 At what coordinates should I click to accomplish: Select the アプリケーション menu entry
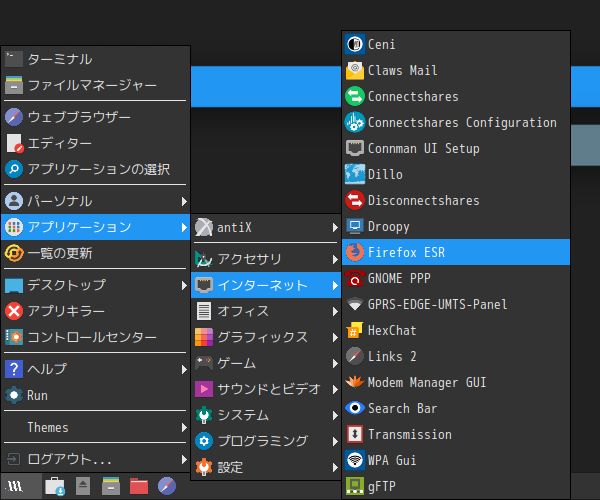pos(96,227)
